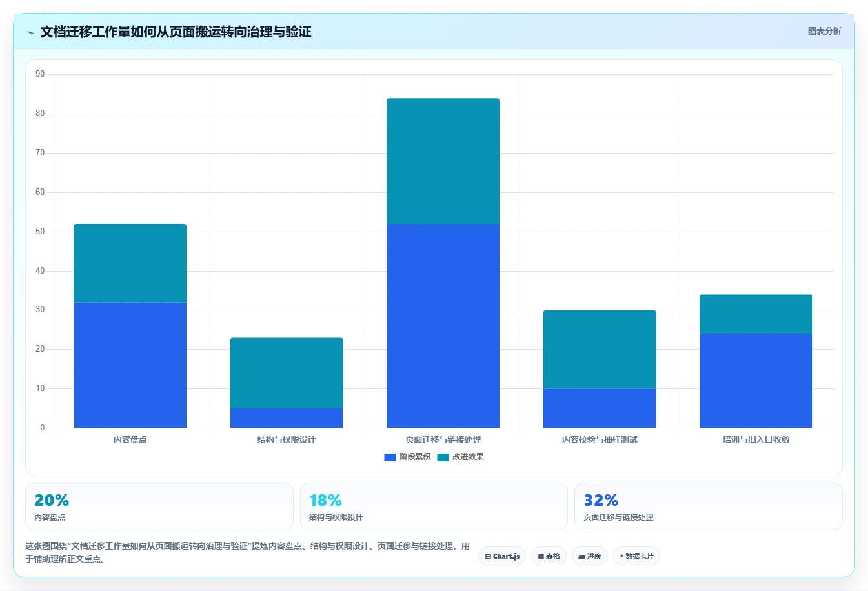Click the teal 改进效果 legend color box
This screenshot has width=868, height=591.
(x=443, y=457)
